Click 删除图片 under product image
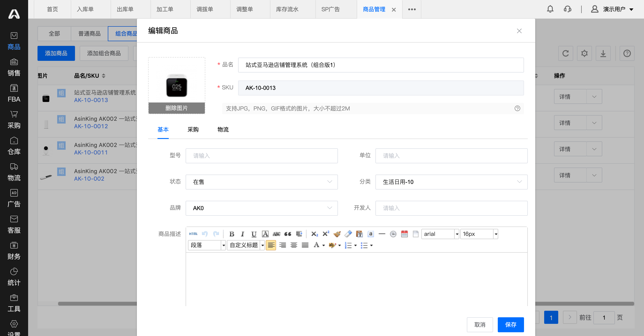 click(176, 108)
